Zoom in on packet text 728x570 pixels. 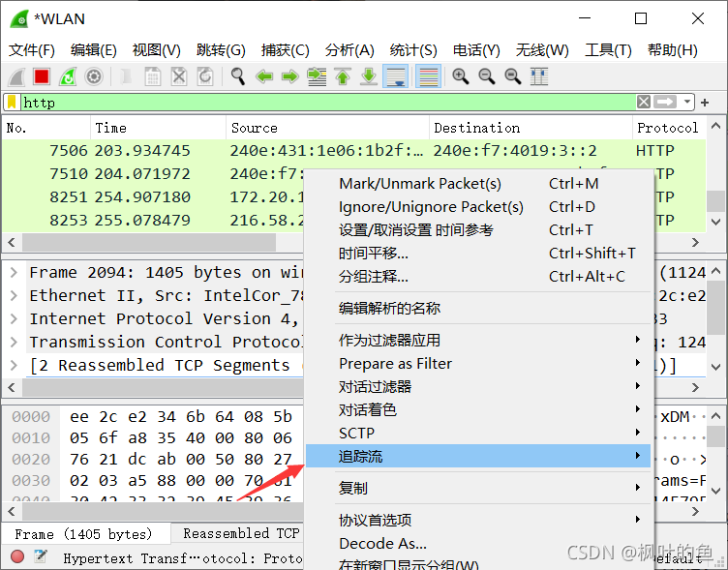click(x=461, y=76)
